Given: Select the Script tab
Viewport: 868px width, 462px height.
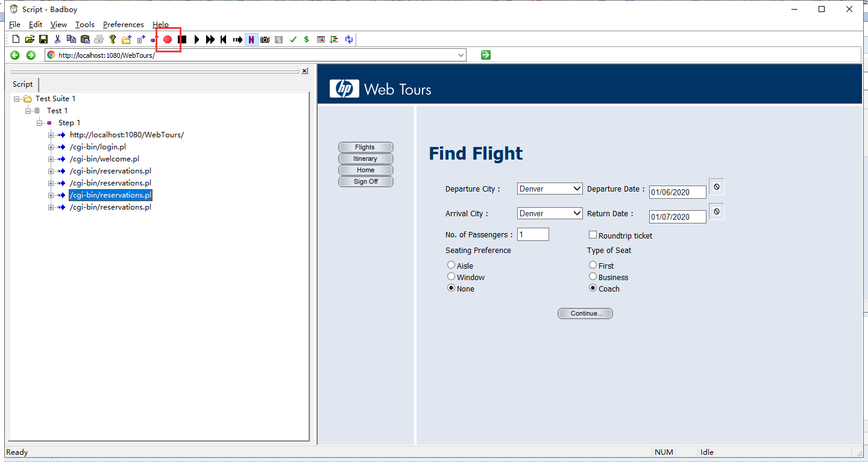Looking at the screenshot, I should coord(23,84).
